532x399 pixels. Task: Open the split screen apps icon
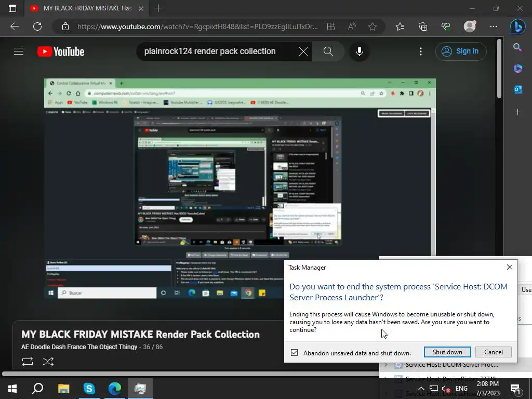click(x=331, y=26)
